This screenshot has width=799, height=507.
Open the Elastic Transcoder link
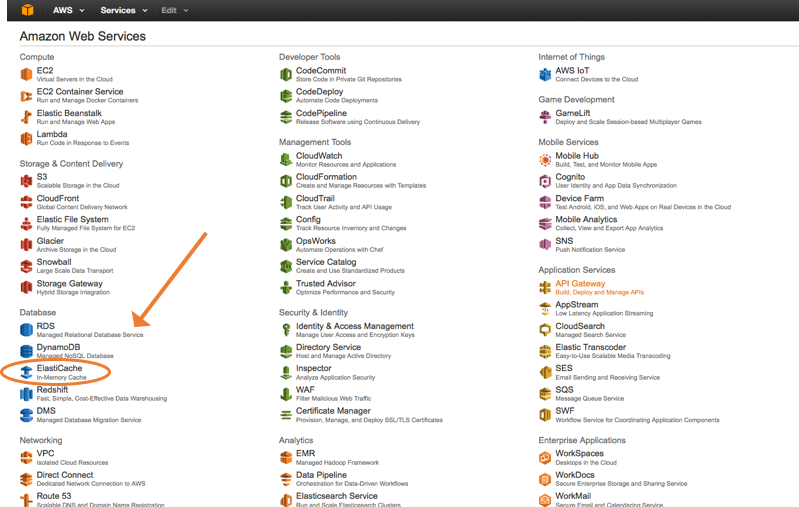tap(590, 347)
